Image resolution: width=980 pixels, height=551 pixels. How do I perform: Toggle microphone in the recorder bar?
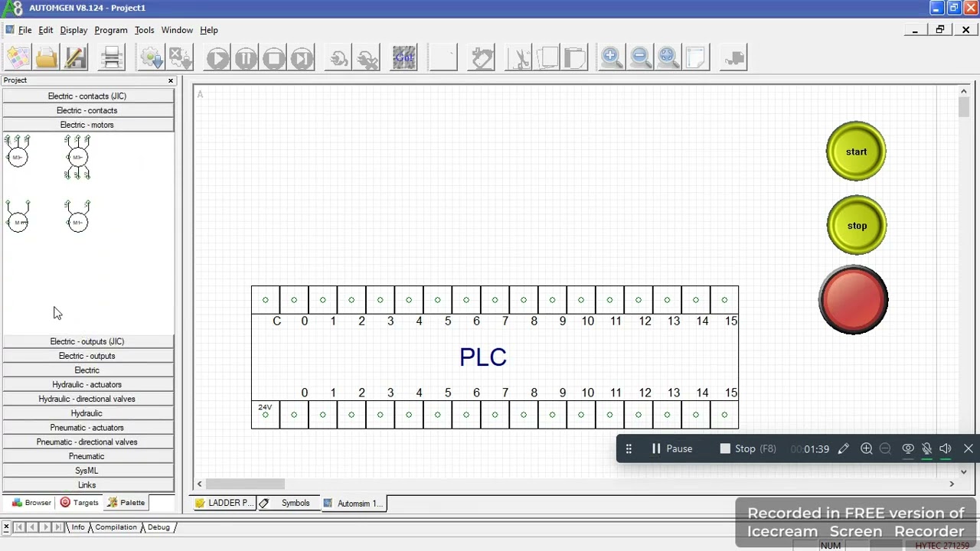coord(926,448)
